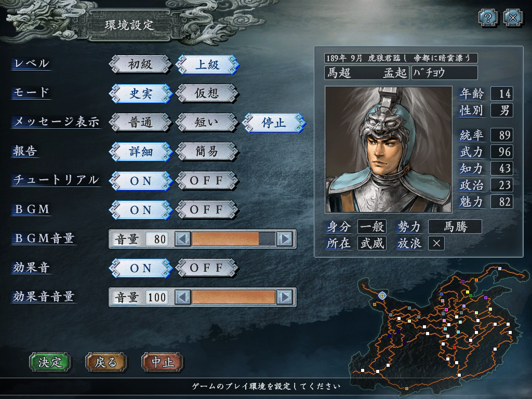The width and height of the screenshot is (532, 399).
Task: Choose 簡易 report style
Action: click(207, 151)
